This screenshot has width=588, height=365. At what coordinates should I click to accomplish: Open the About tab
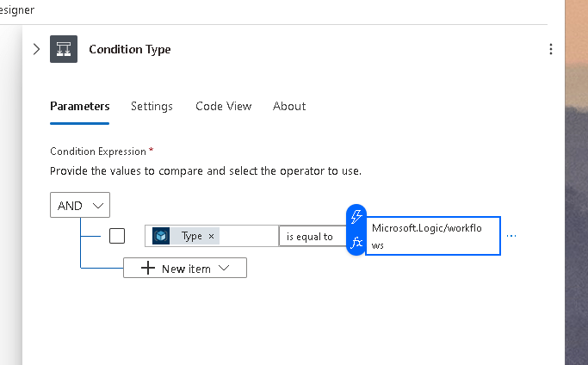click(289, 106)
